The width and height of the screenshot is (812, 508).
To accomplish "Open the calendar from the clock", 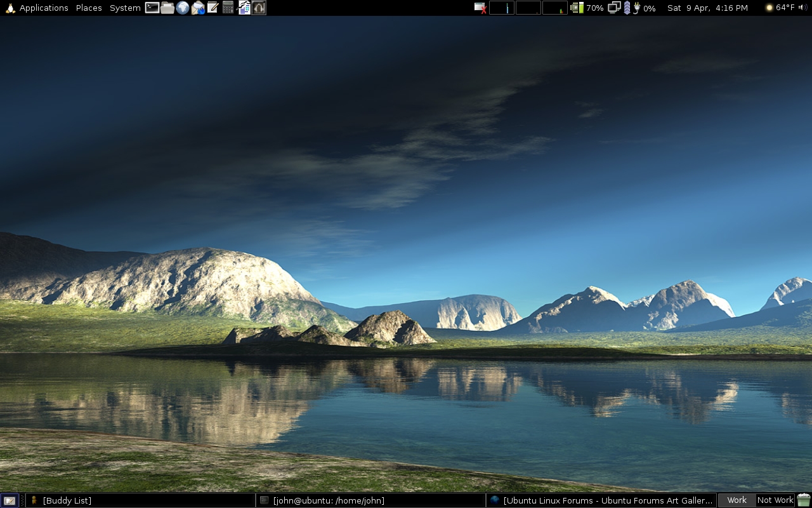I will pos(707,8).
